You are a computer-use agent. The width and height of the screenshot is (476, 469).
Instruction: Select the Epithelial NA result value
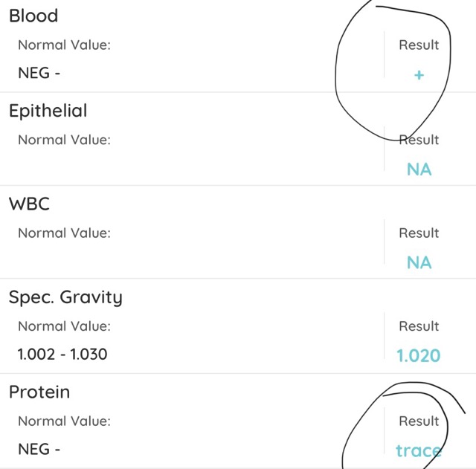click(419, 169)
